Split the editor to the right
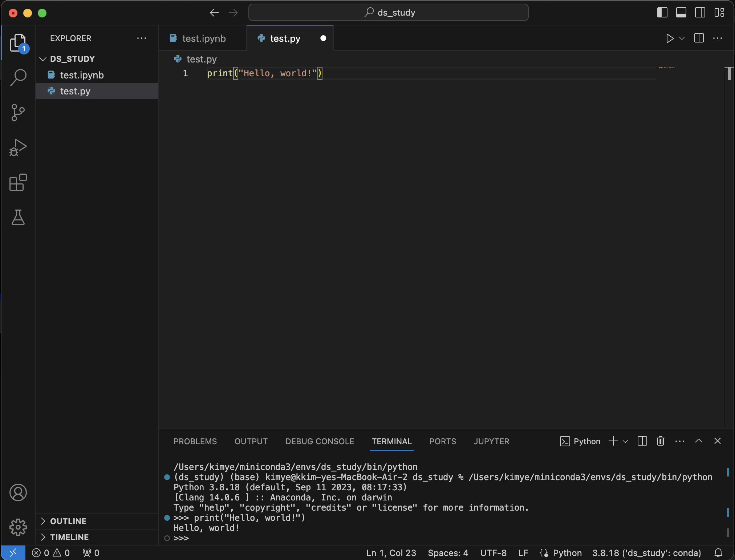This screenshot has height=560, width=735. tap(699, 38)
